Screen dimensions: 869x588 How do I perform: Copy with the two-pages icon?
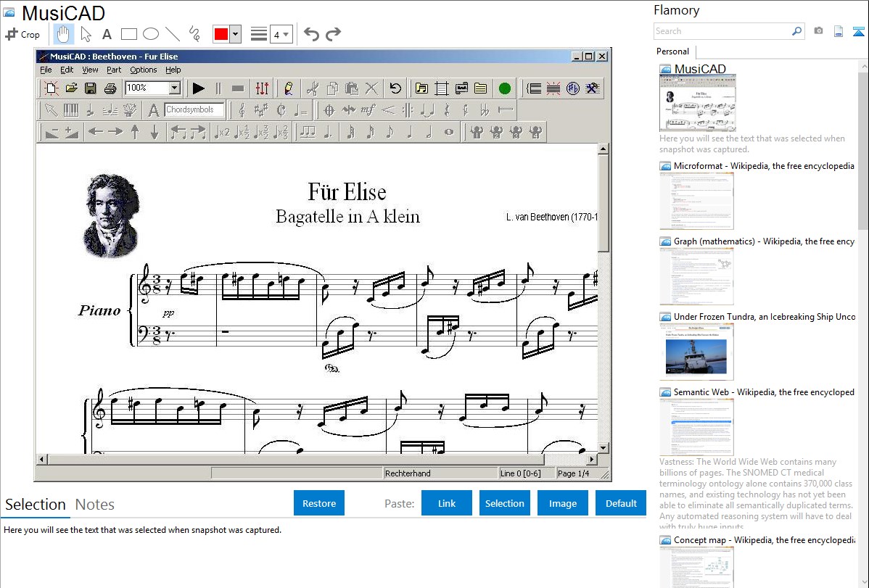click(332, 88)
